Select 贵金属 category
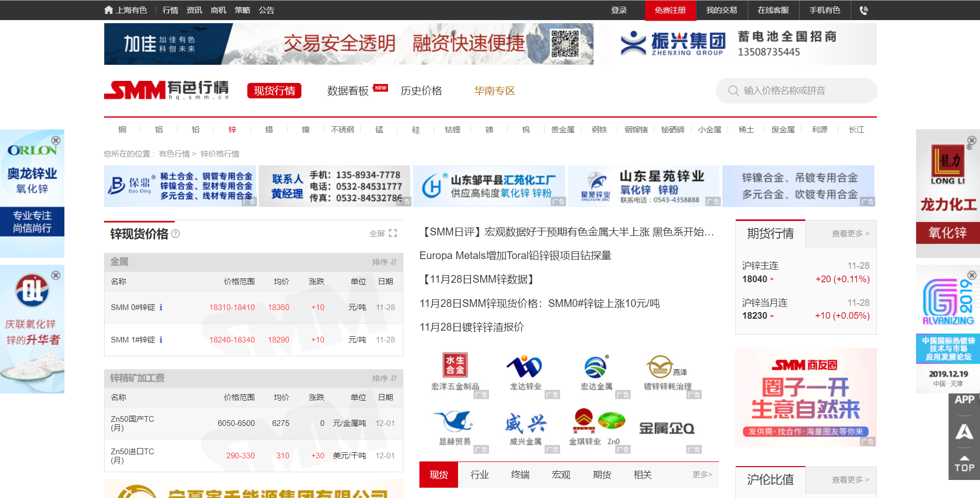980x498 pixels. (563, 129)
